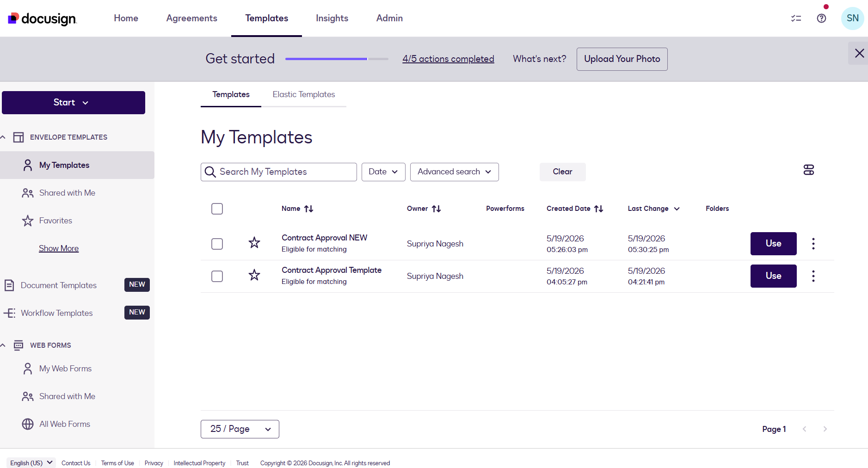Screen dimensions: 868x468
Task: Open the Contract Approval Template name
Action: click(332, 270)
